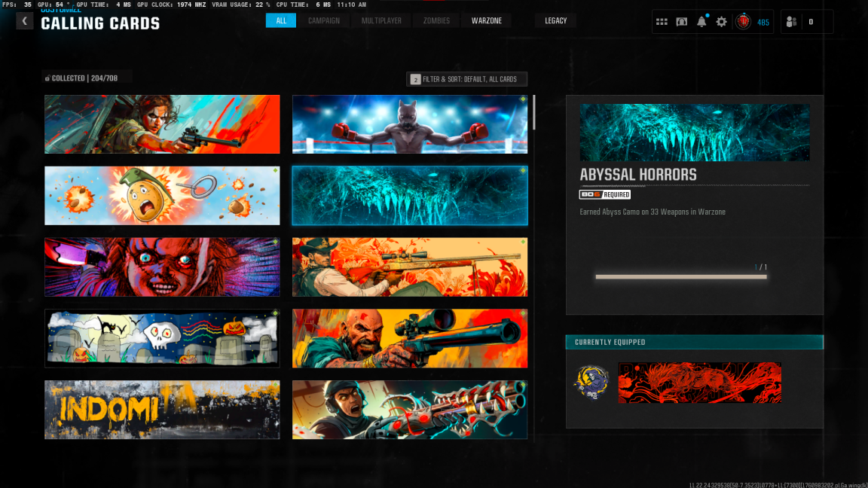Choose the INDOMI graffiti calling card
This screenshot has height=488, width=868.
tap(162, 410)
